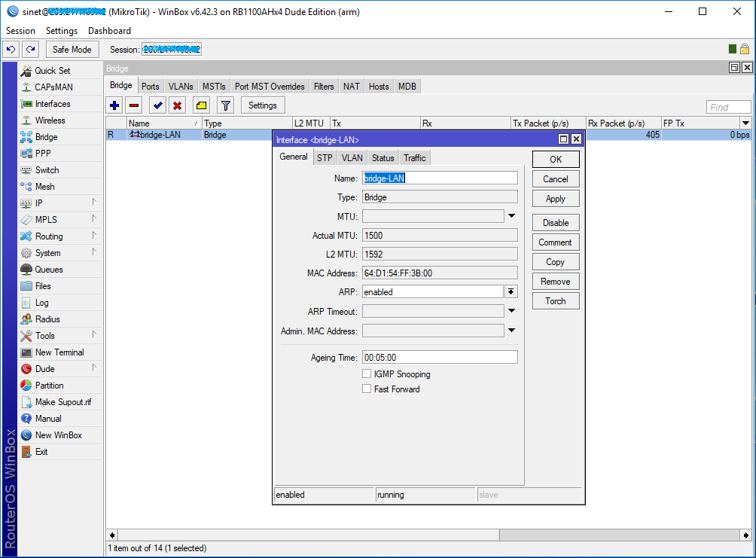756x558 pixels.
Task: Click the red X Disable icon
Action: [x=178, y=105]
